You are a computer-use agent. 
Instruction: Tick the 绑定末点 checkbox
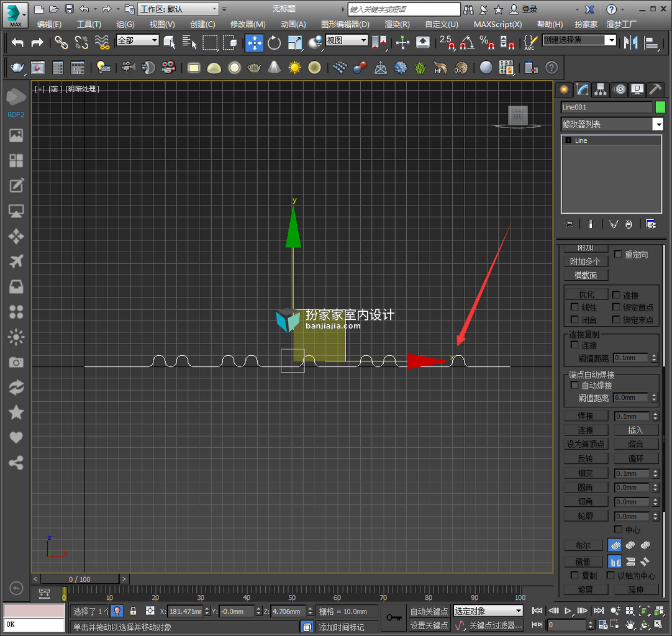click(616, 319)
